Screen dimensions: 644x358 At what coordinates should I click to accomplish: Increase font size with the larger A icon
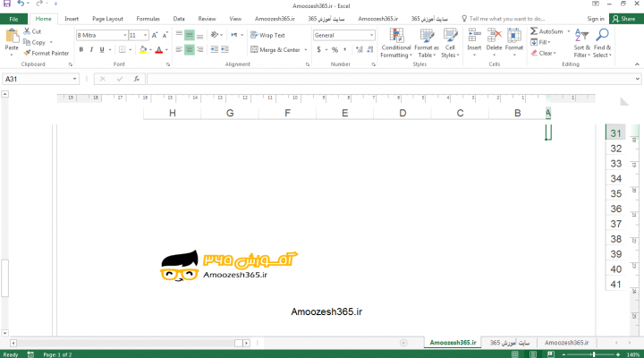click(x=155, y=35)
